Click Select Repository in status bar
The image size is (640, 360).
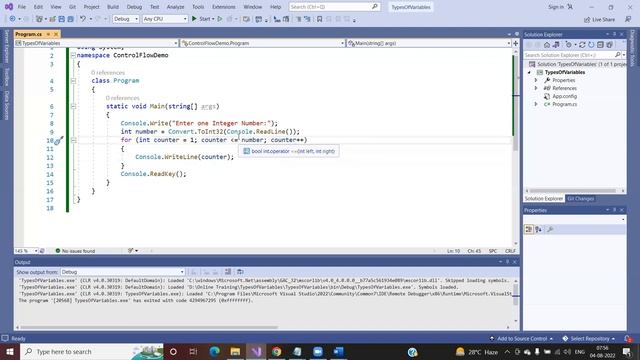589,339
